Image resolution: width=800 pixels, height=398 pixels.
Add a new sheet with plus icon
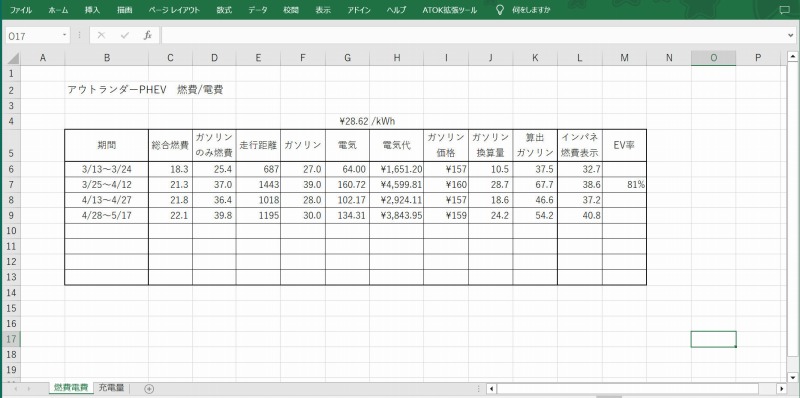click(x=149, y=389)
